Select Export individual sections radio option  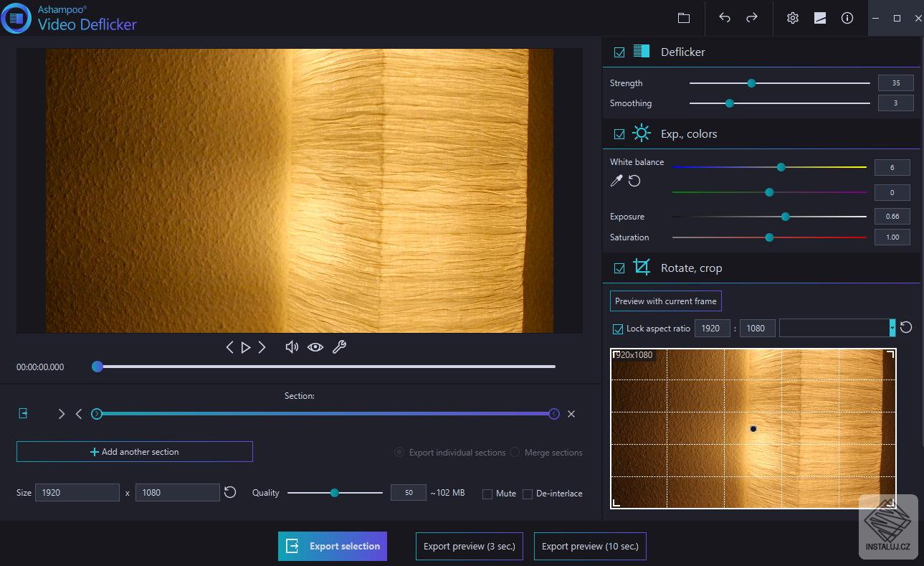(399, 453)
